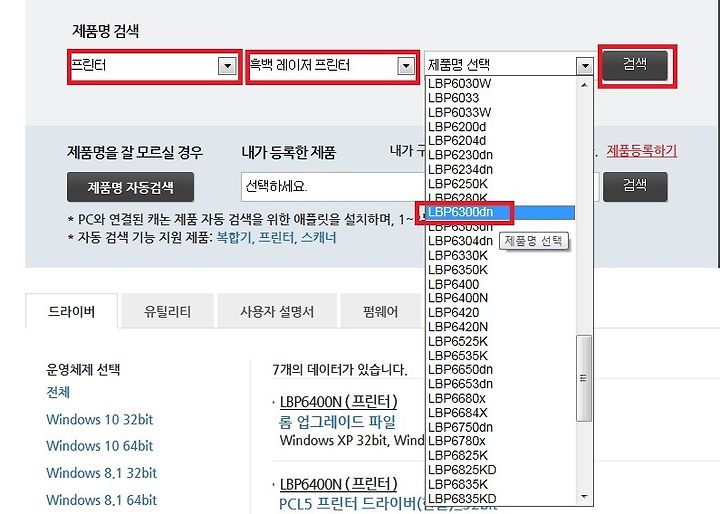Viewport: 720px width, 514px height.
Task: Select LBP6204d in the list
Action: (x=501, y=141)
